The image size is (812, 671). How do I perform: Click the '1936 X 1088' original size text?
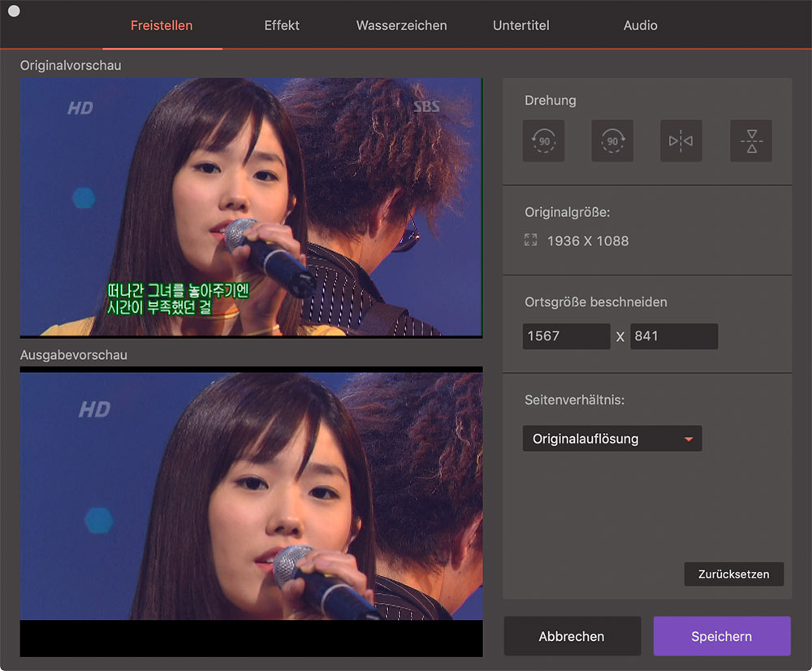tap(588, 241)
